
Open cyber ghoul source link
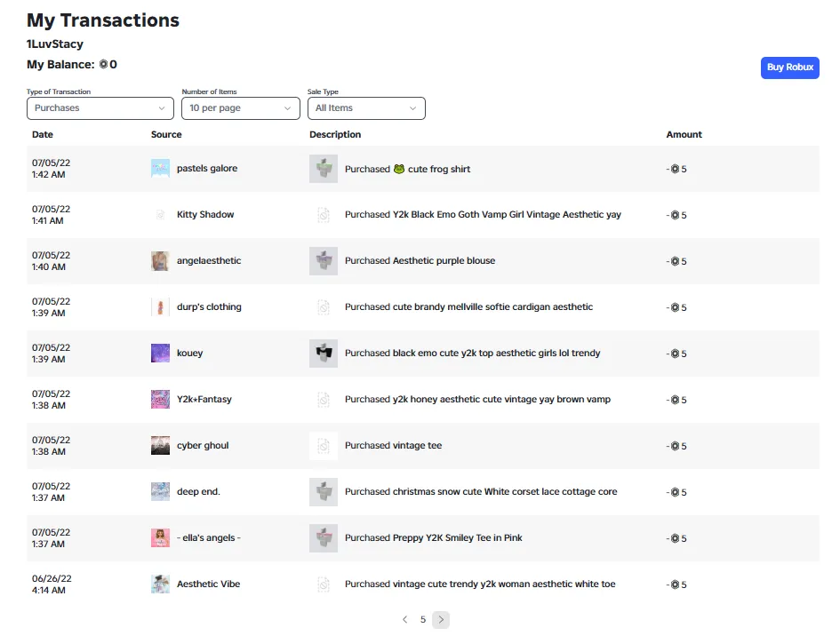tap(203, 445)
